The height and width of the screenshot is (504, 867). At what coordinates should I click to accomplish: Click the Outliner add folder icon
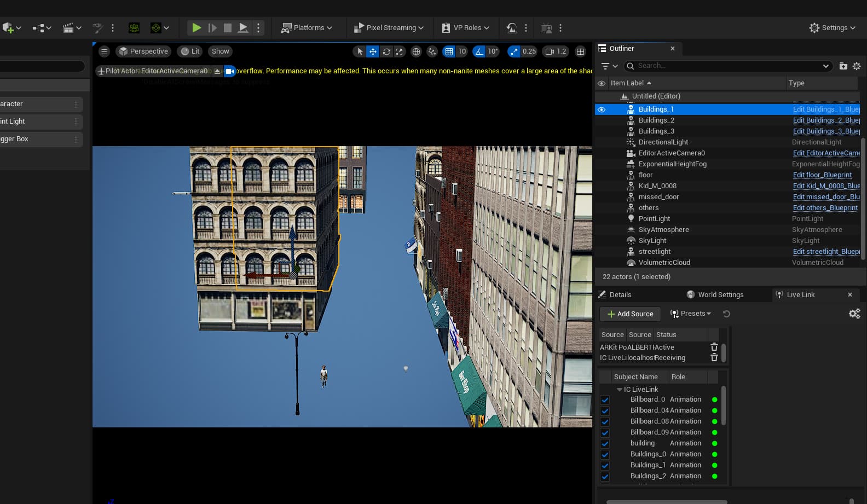843,66
